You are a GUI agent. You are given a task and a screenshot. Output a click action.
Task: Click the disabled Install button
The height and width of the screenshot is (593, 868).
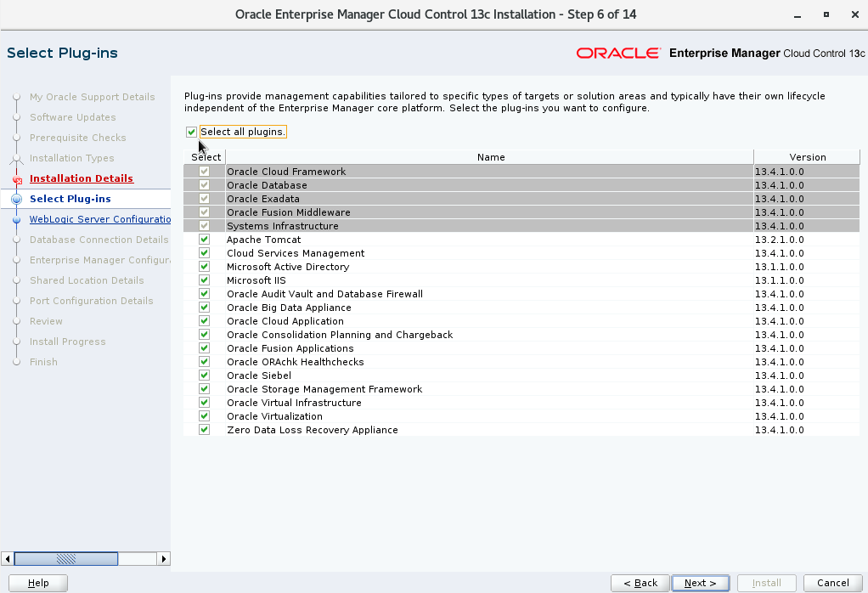pos(767,583)
